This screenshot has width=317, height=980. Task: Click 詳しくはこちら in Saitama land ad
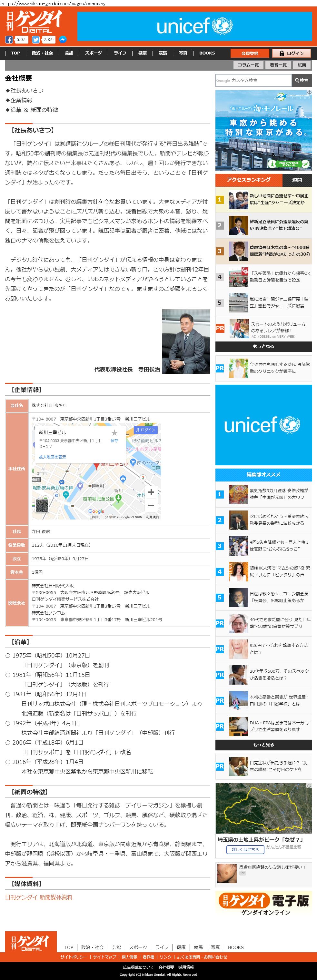coord(245,849)
